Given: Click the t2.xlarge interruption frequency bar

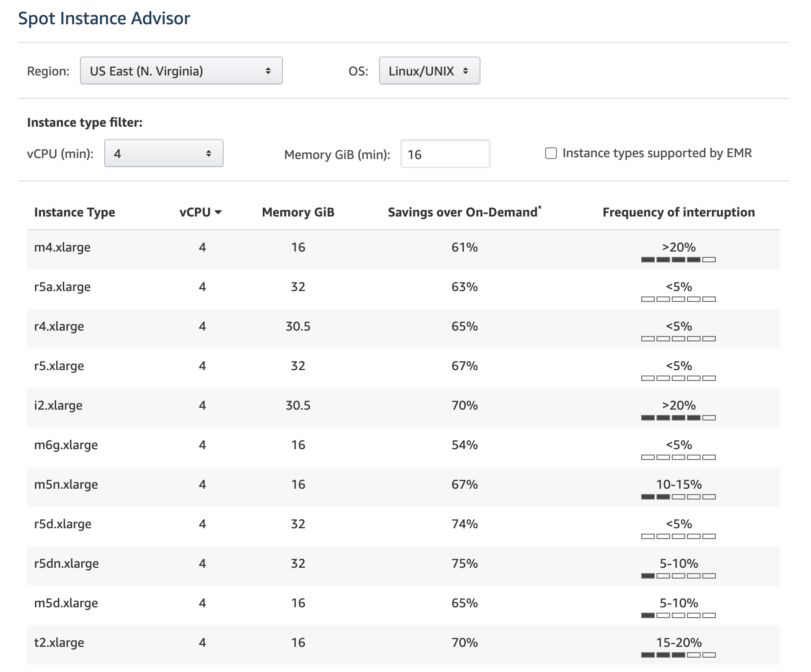Looking at the screenshot, I should 678,655.
